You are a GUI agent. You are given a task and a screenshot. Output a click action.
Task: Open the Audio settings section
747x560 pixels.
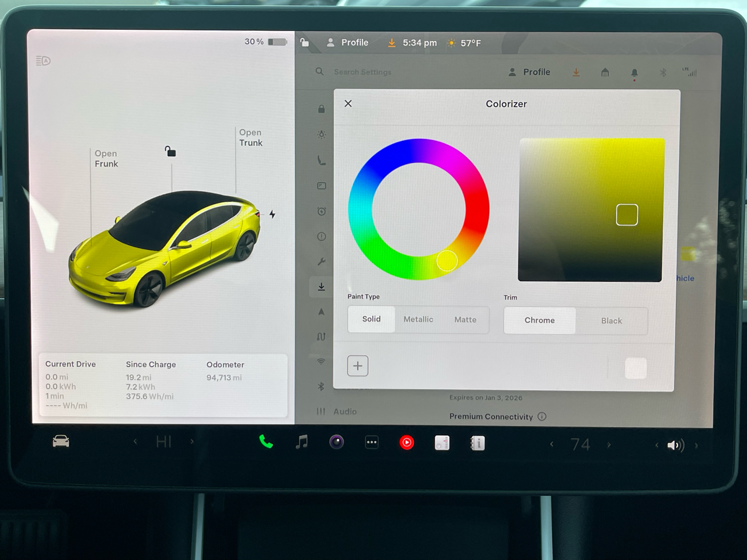coord(345,411)
